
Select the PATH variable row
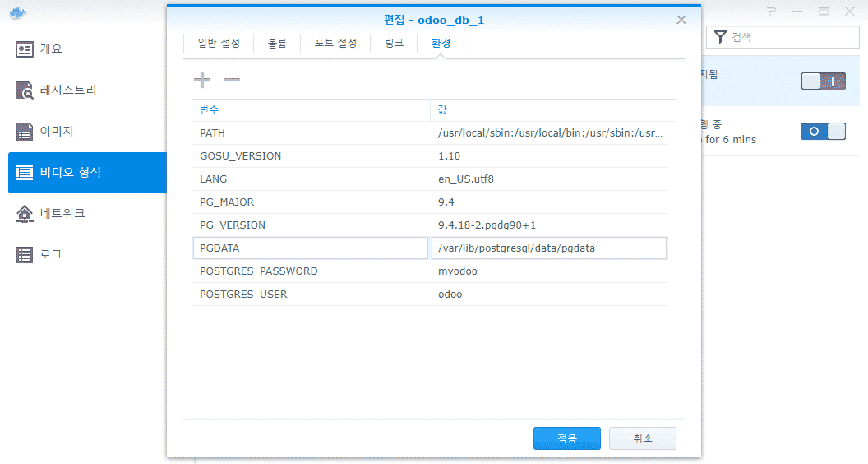[430, 133]
